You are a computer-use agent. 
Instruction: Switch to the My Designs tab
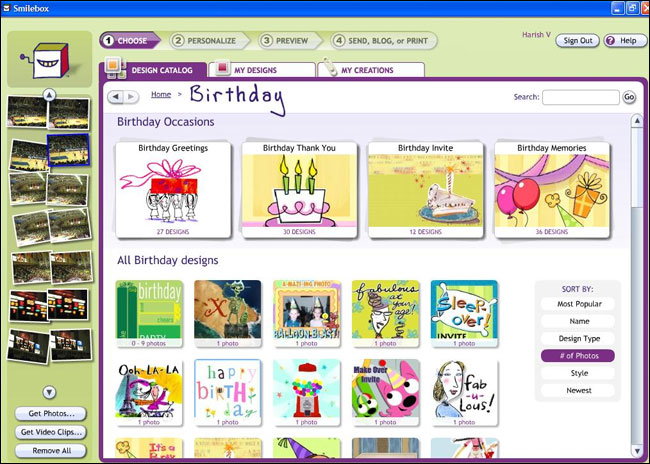tap(264, 70)
